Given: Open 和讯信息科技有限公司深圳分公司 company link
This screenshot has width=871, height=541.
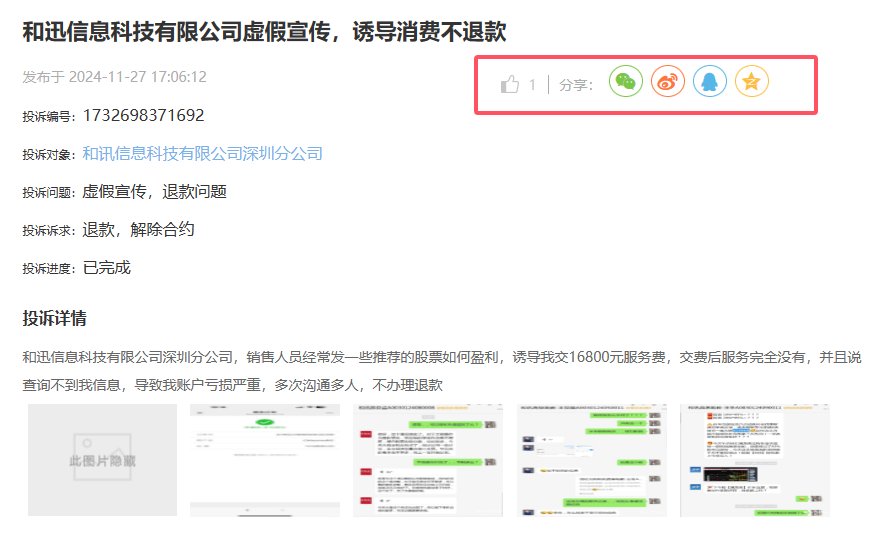Looking at the screenshot, I should (202, 154).
